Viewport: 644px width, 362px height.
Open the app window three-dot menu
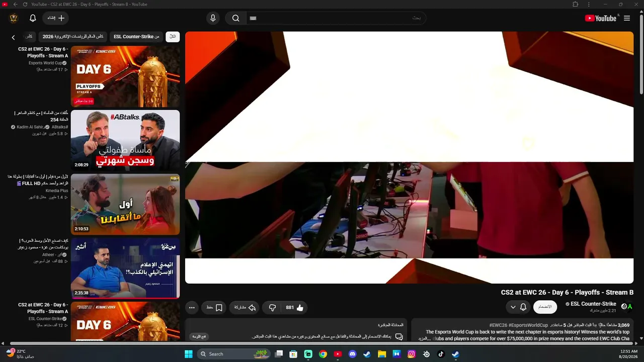click(x=589, y=5)
